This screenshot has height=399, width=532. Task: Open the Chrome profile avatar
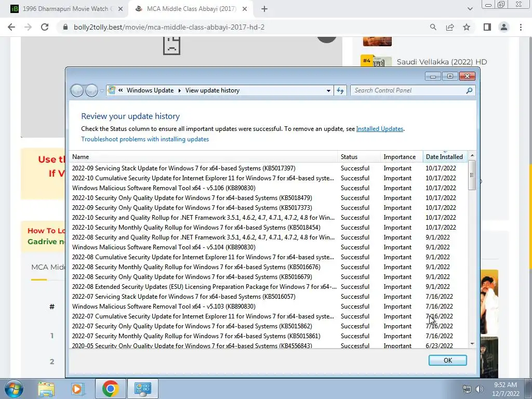pos(504,27)
